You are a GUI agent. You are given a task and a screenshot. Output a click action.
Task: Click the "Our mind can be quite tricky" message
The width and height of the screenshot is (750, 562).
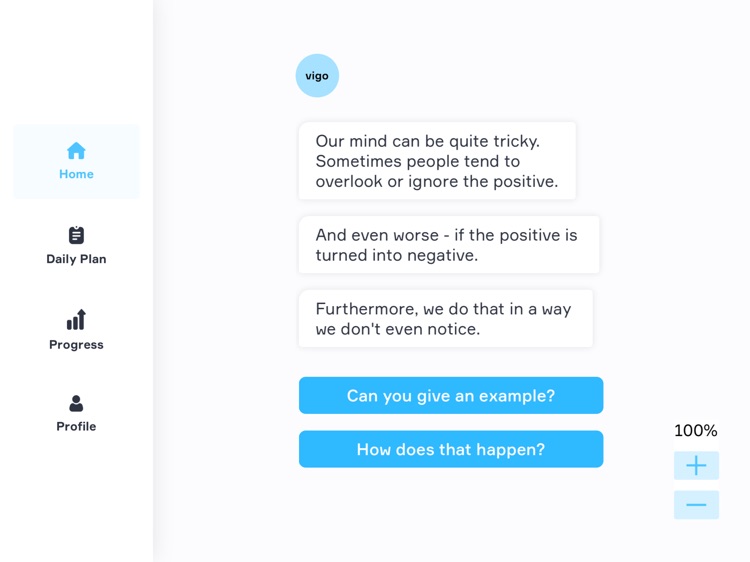coord(437,161)
